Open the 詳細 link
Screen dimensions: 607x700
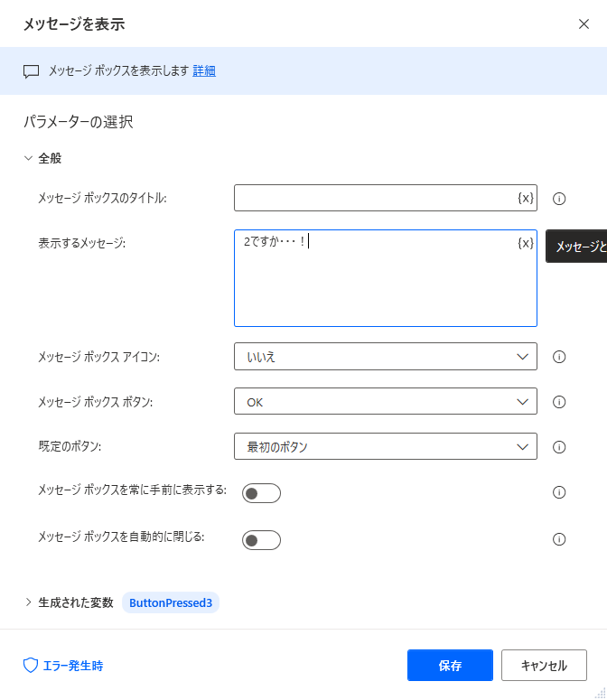[204, 71]
